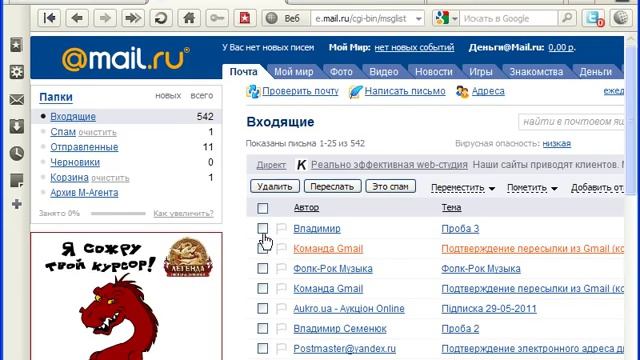Click the Искать в Google search field
Image resolution: width=640 pixels, height=360 pixels.
509,19
